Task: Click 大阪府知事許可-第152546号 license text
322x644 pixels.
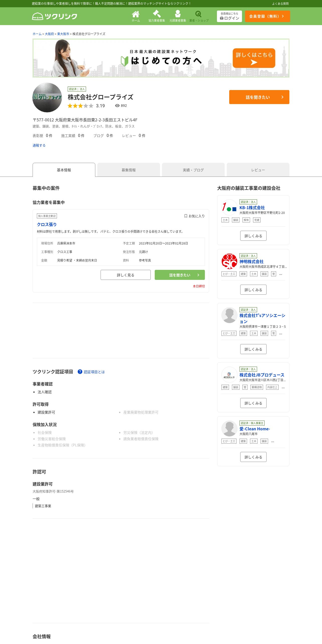Action: pyautogui.click(x=53, y=492)
